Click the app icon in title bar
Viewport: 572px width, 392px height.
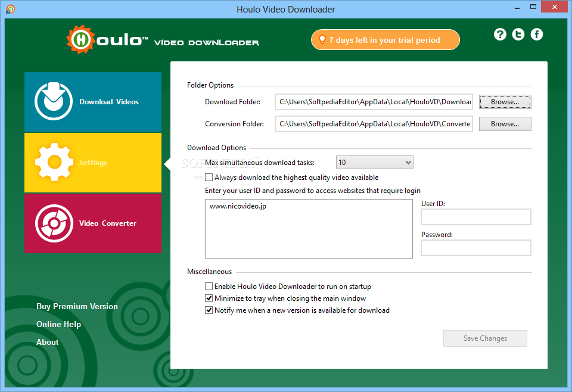point(11,9)
